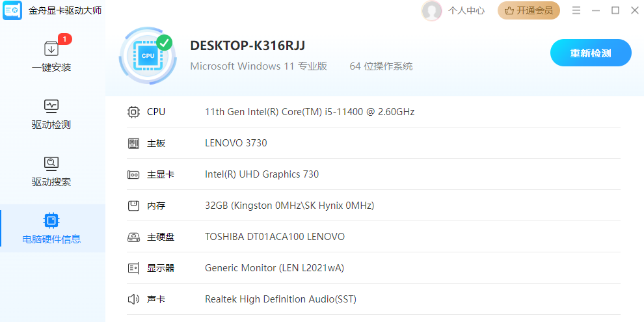Click the CPU row chip icon
The width and height of the screenshot is (644, 322).
coord(133,112)
